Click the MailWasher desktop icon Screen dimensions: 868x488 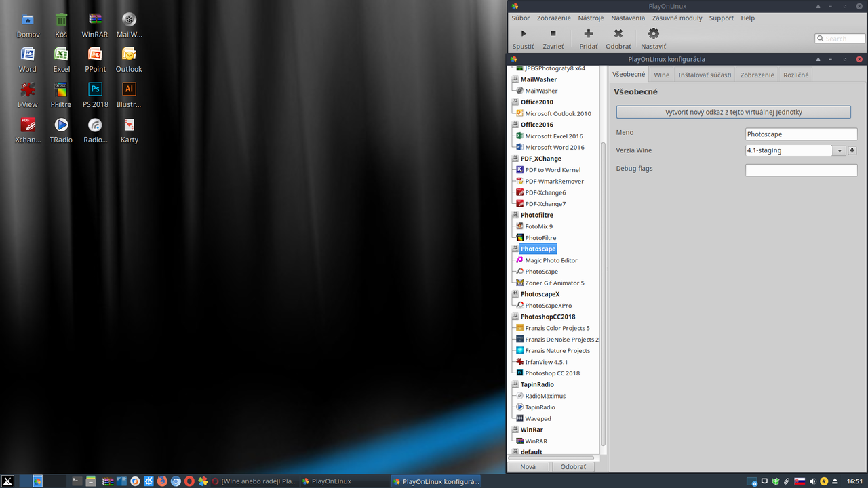click(129, 20)
